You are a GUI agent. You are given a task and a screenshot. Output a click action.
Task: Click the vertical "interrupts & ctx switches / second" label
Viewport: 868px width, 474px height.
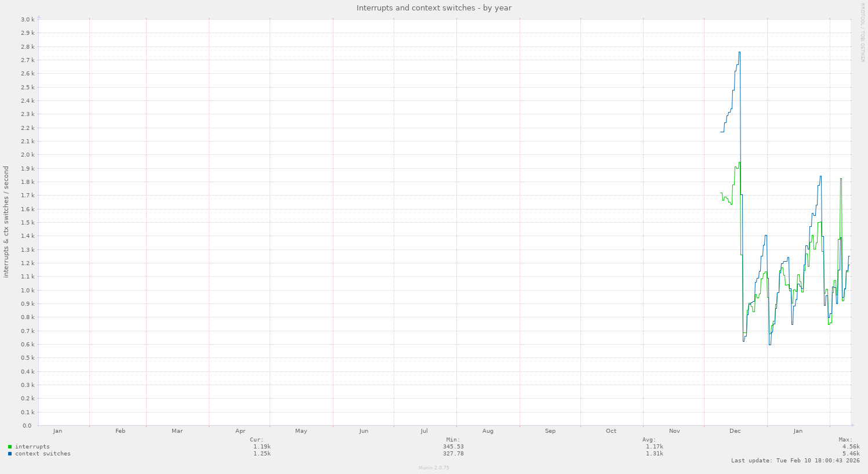[x=6, y=222]
